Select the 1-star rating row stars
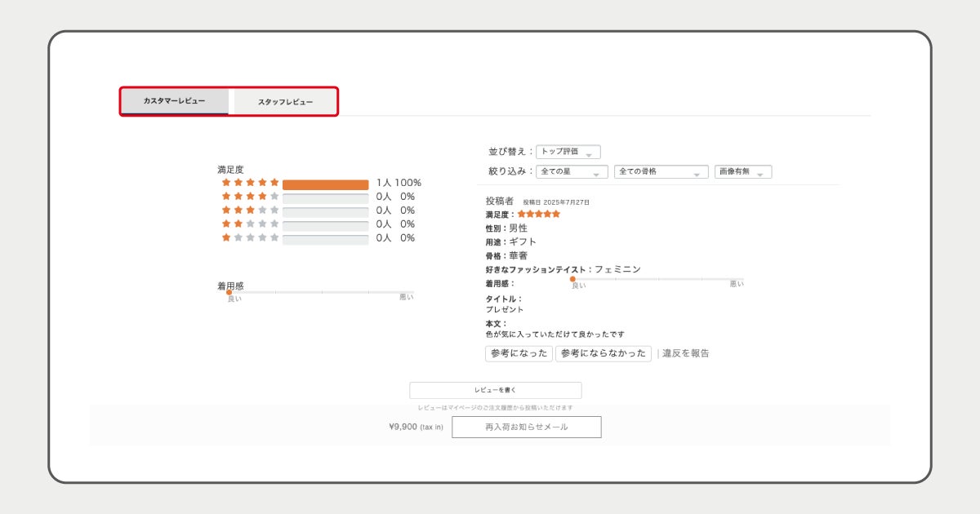 [251, 237]
